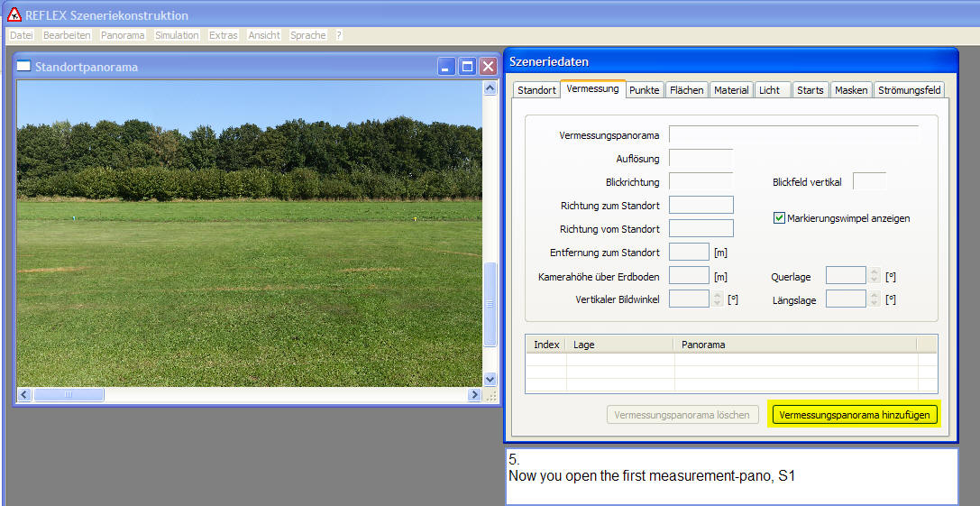980x506 pixels.
Task: Click the panorama vertical scrollbar down arrow
Action: pos(490,379)
